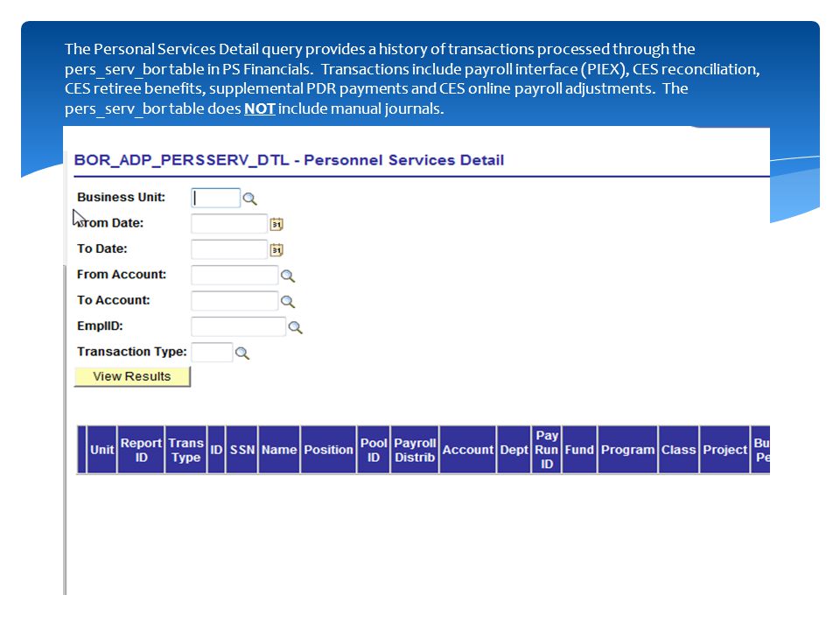Select the Project column header
Image resolution: width=840 pixels, height=630 pixels.
(x=724, y=450)
